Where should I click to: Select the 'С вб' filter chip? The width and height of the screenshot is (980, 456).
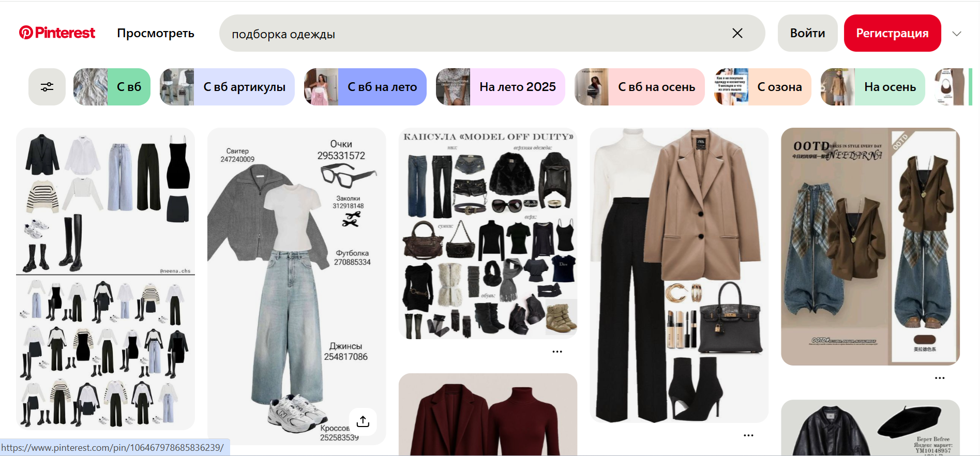(x=112, y=87)
